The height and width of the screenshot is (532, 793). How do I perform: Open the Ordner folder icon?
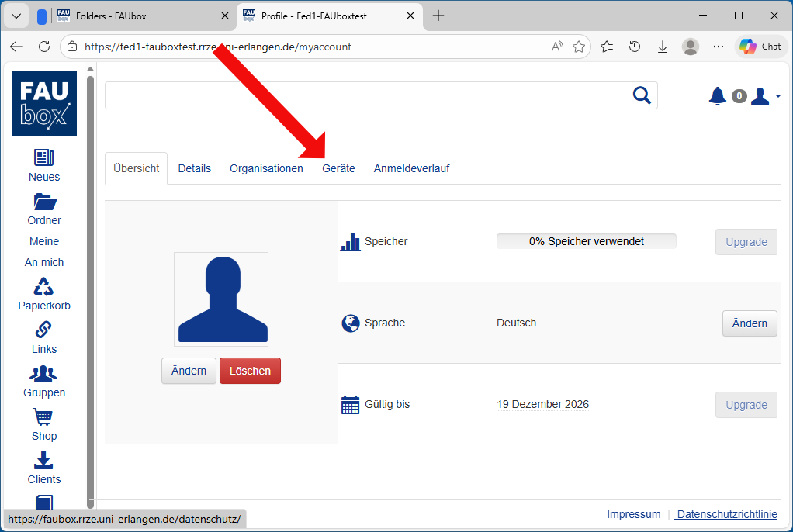(x=44, y=202)
